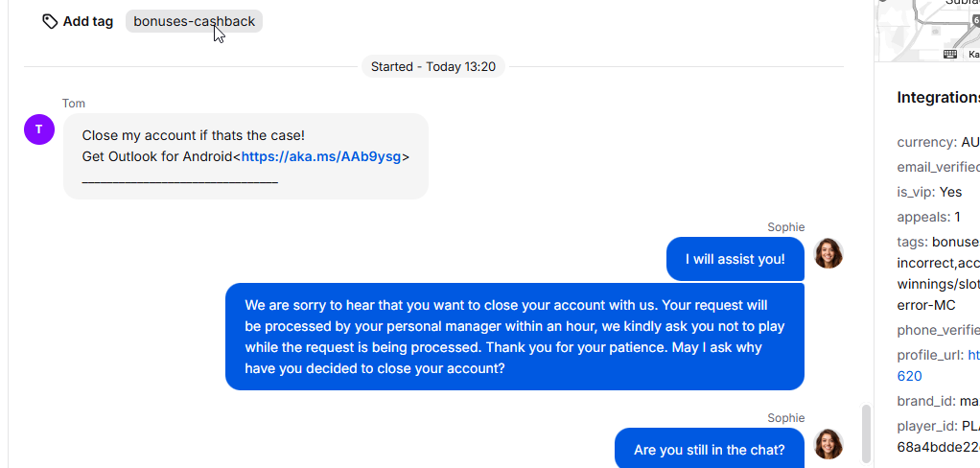Open the map location thumbnail
980x468 pixels.
pyautogui.click(x=928, y=30)
